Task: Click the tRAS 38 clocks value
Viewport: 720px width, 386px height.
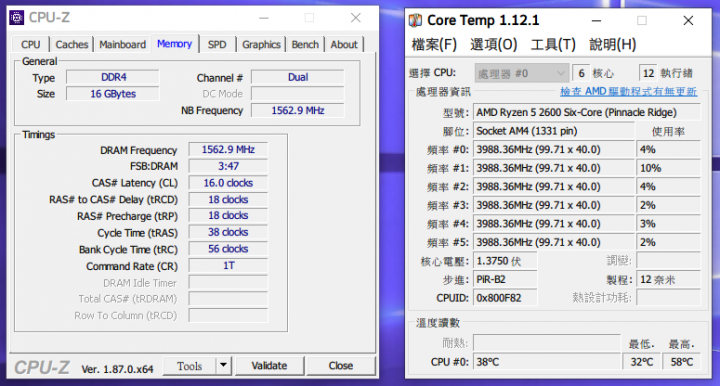Action: 228,232
